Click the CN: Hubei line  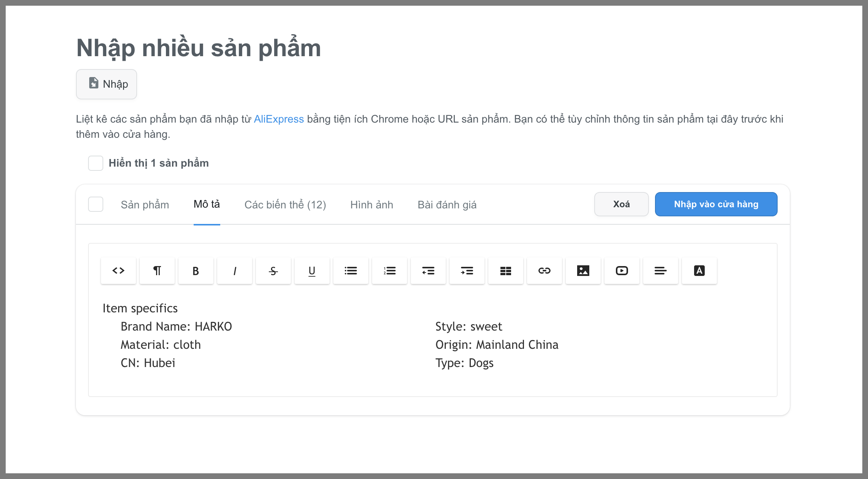click(148, 363)
